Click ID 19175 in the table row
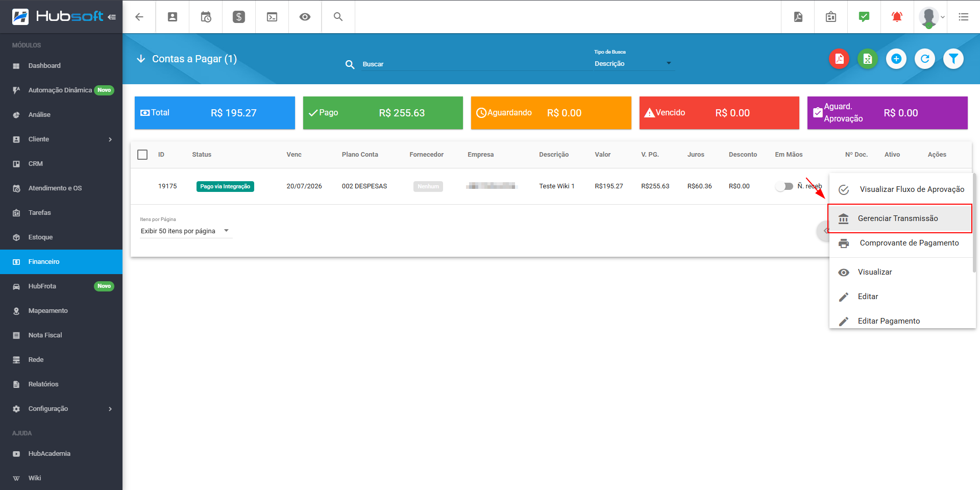 tap(167, 186)
